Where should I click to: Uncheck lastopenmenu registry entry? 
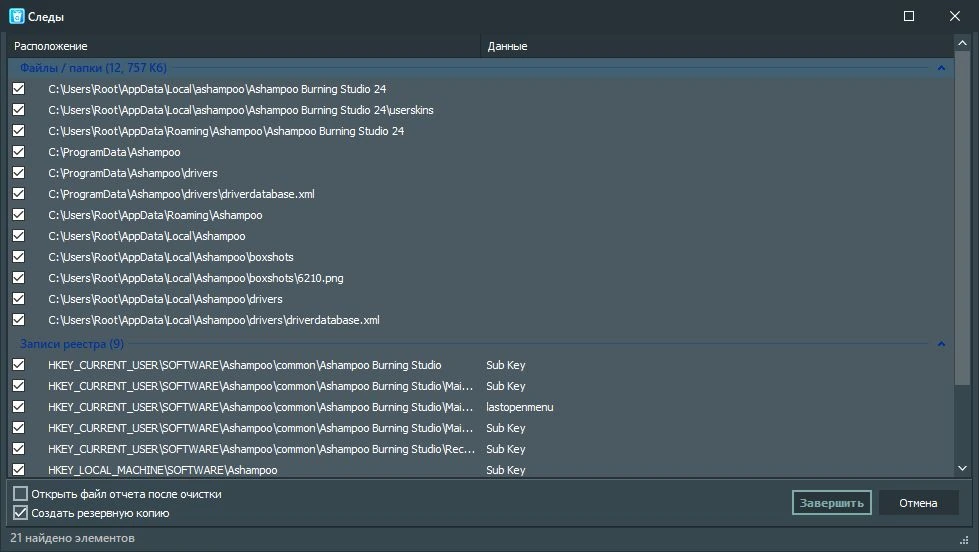point(19,407)
